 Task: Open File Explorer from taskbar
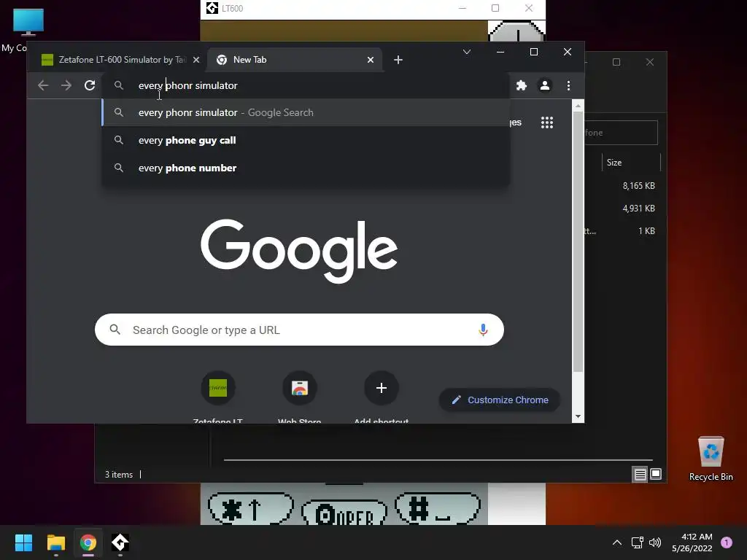pos(55,542)
